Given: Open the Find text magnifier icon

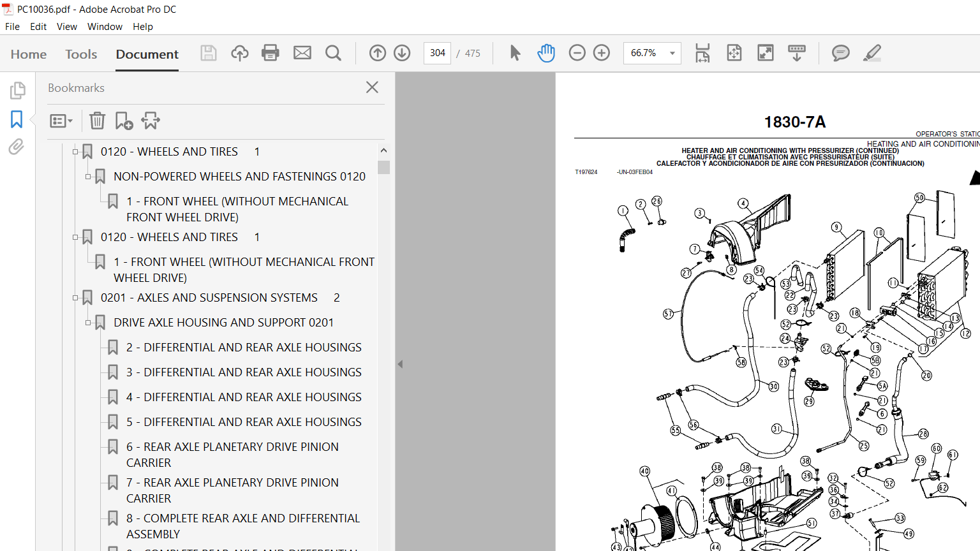Looking at the screenshot, I should (333, 53).
